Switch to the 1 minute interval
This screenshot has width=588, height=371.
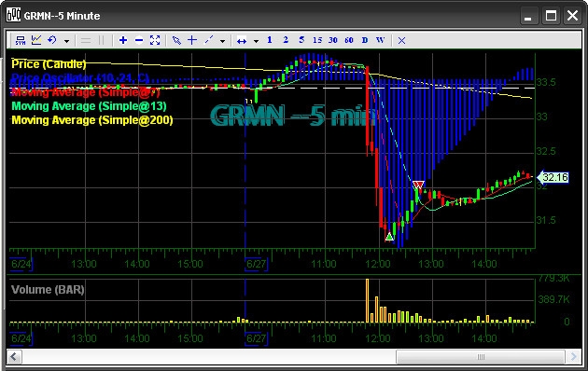pyautogui.click(x=269, y=40)
